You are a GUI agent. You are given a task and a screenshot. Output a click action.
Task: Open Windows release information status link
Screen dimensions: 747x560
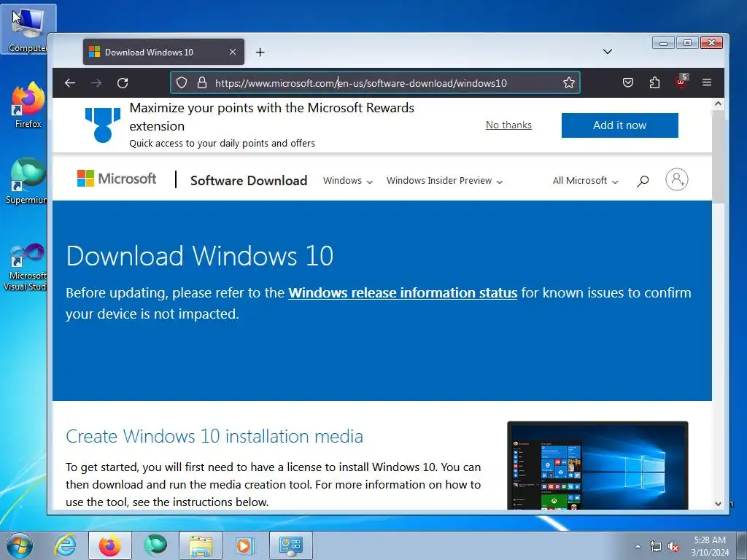click(403, 292)
